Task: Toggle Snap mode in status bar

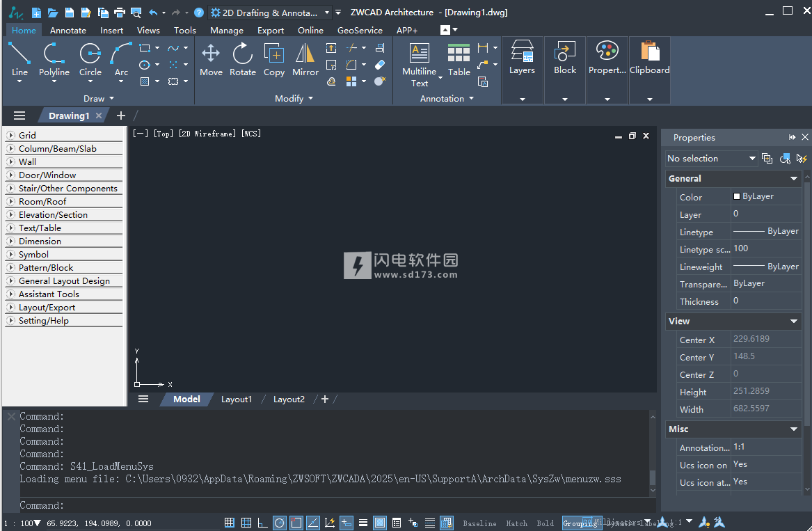Action: click(x=230, y=523)
